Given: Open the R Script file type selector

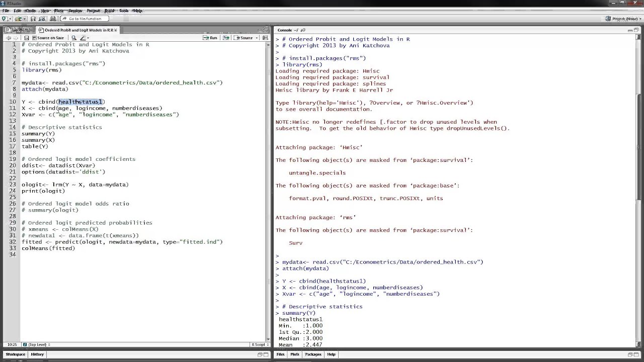Looking at the screenshot, I should pos(260,344).
